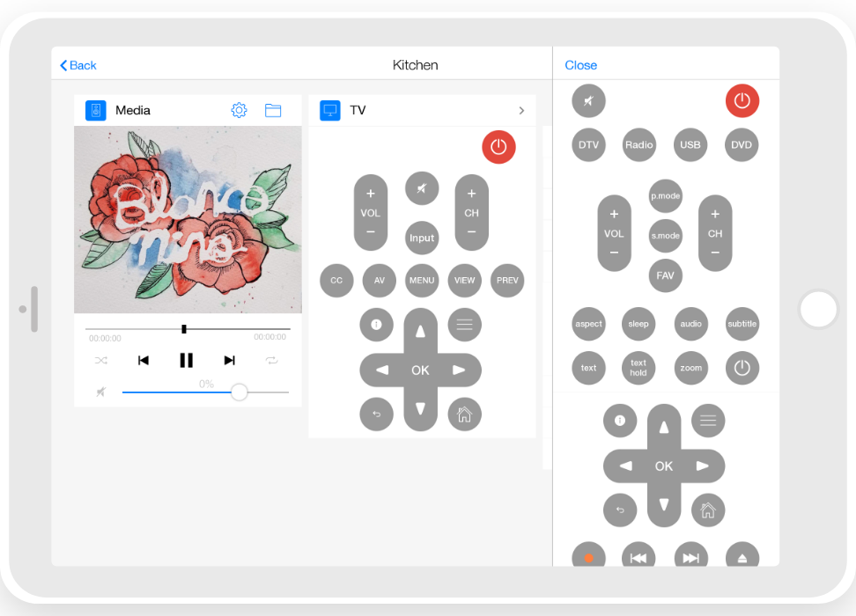This screenshot has height=616, width=856.
Task: Open the Media folder browser icon
Action: pos(273,110)
